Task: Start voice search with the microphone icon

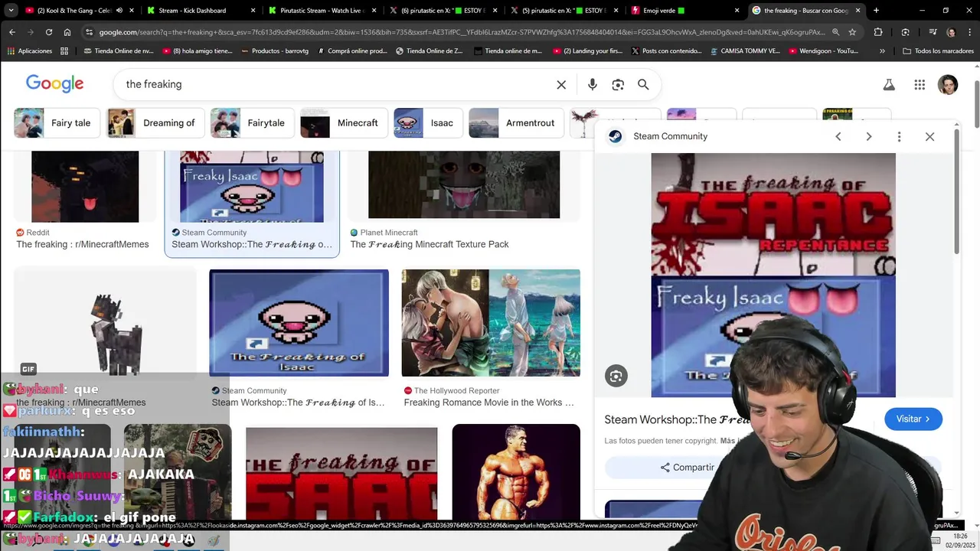Action: tap(592, 84)
